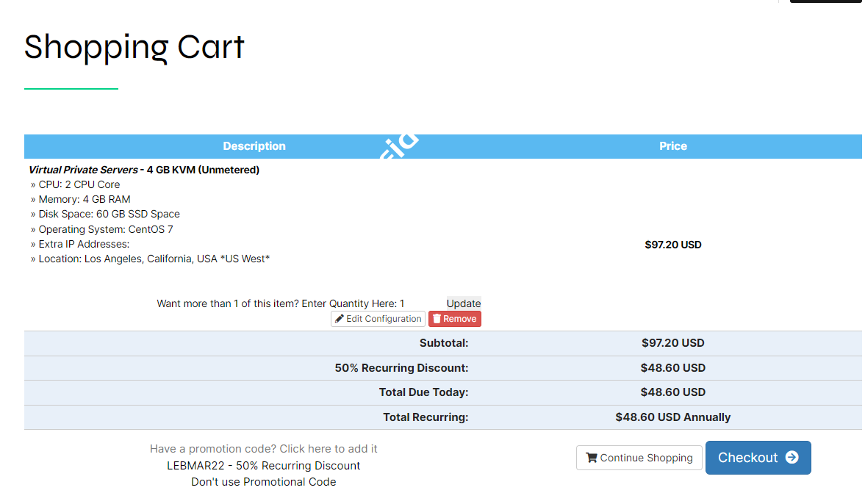
Task: Click the trash can icon on Remove
Action: (x=437, y=319)
